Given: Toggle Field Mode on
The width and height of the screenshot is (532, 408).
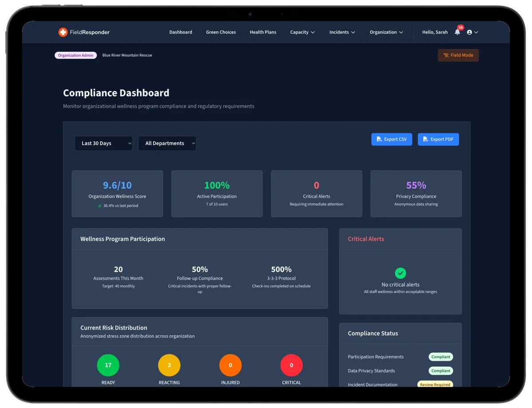Looking at the screenshot, I should pyautogui.click(x=458, y=55).
